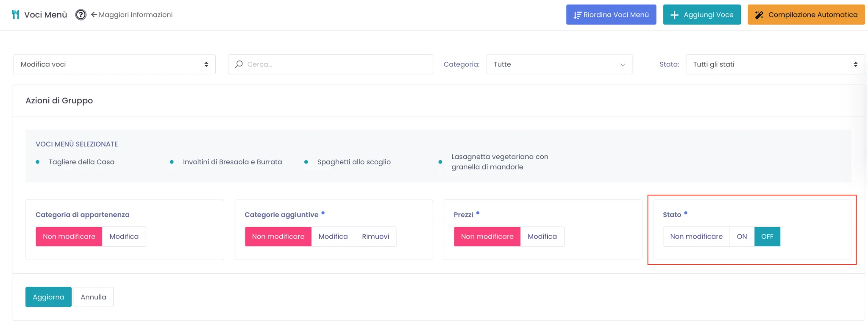This screenshot has height=327, width=868.
Task: Click Aggiungi Voce button
Action: [x=702, y=15]
